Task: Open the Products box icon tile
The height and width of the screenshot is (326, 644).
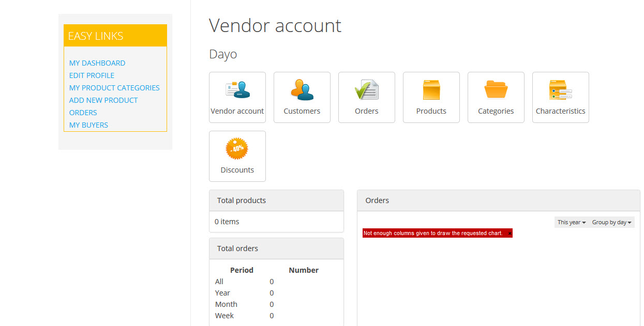Action: (x=431, y=97)
